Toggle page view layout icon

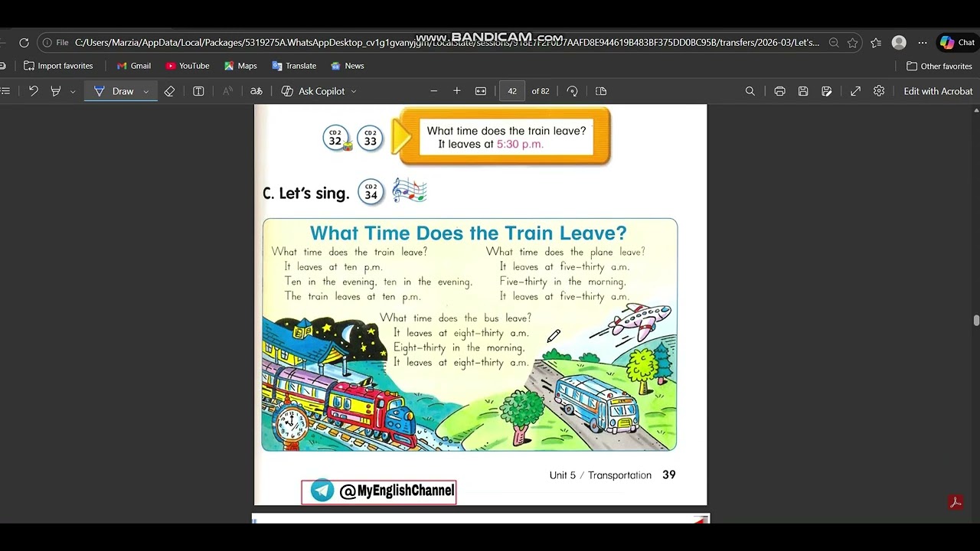[601, 91]
